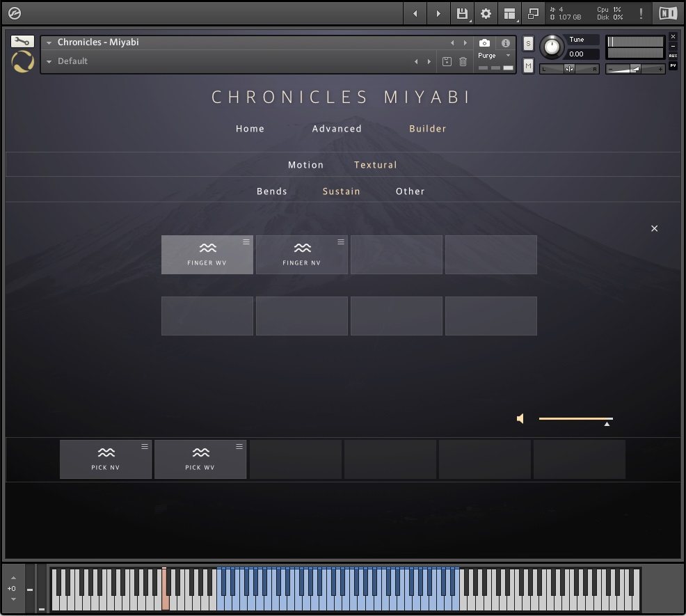The height and width of the screenshot is (616, 686).
Task: Select the Other category
Action: (410, 191)
